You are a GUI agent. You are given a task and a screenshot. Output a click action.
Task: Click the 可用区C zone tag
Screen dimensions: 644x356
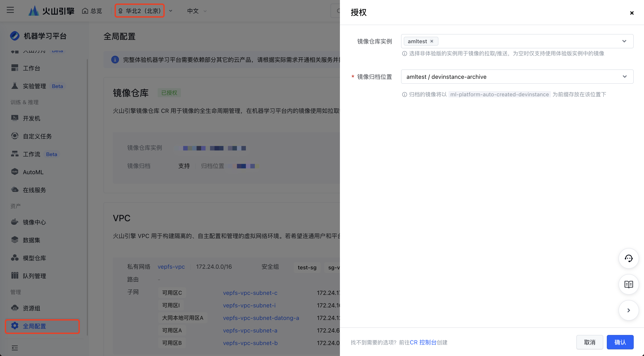pyautogui.click(x=172, y=293)
